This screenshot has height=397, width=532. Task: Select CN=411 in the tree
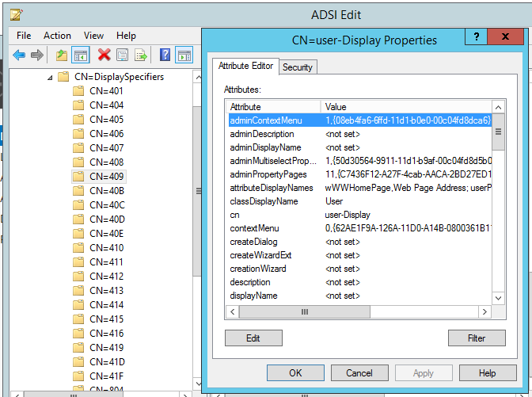click(107, 262)
